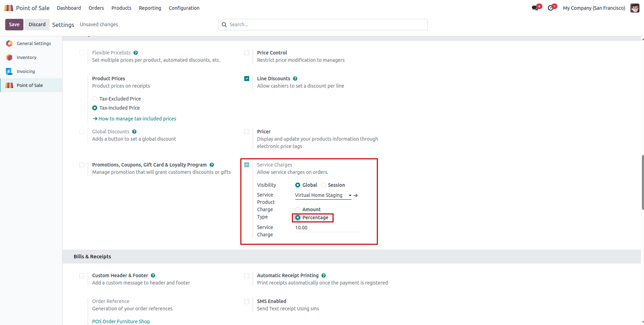Click the Automatic Receipt Printing help icon
The image size is (644, 325).
coord(324,275)
